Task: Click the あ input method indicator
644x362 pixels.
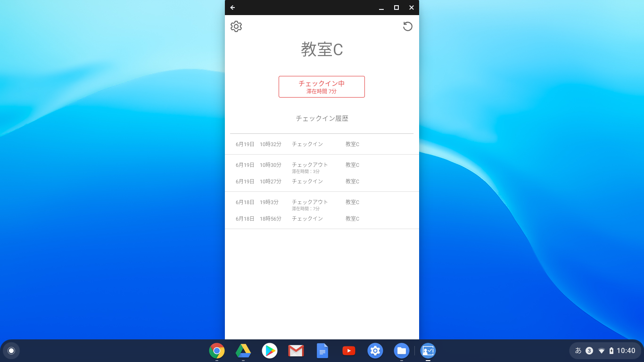Action: (x=578, y=351)
